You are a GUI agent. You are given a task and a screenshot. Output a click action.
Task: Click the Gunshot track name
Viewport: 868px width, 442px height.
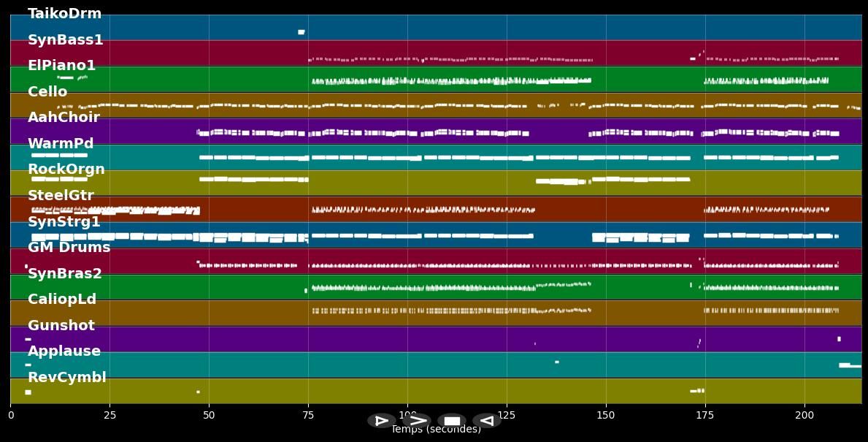pos(61,326)
